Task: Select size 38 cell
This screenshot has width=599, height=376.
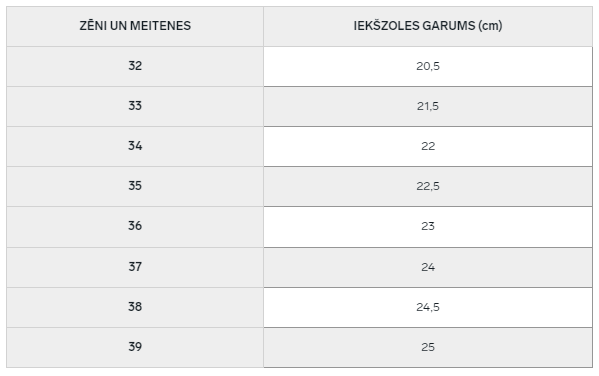Action: click(135, 307)
